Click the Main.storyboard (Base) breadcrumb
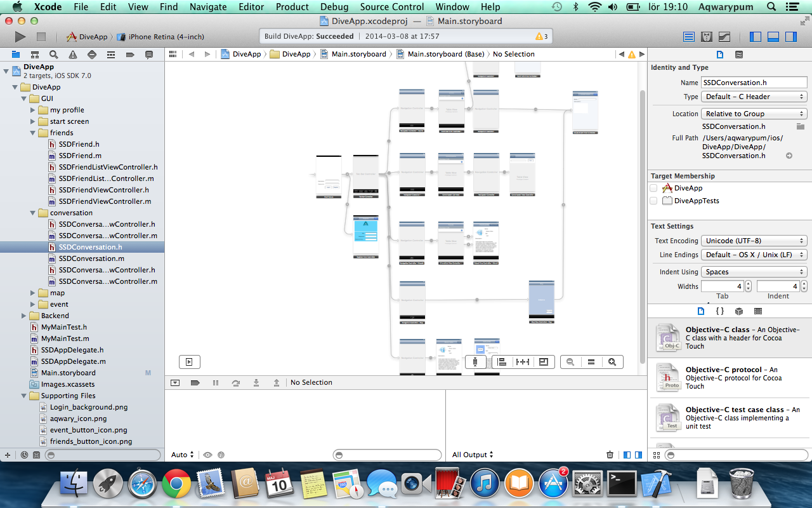This screenshot has width=812, height=508. pyautogui.click(x=440, y=54)
